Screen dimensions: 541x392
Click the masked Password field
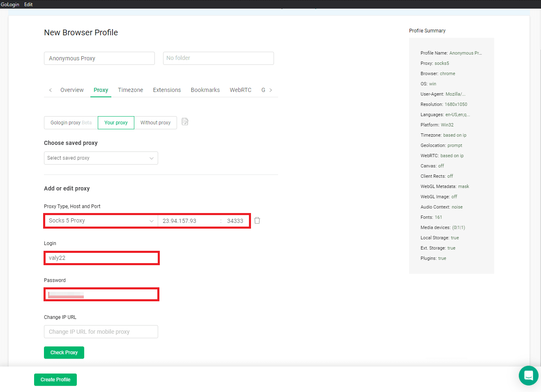pyautogui.click(x=101, y=294)
